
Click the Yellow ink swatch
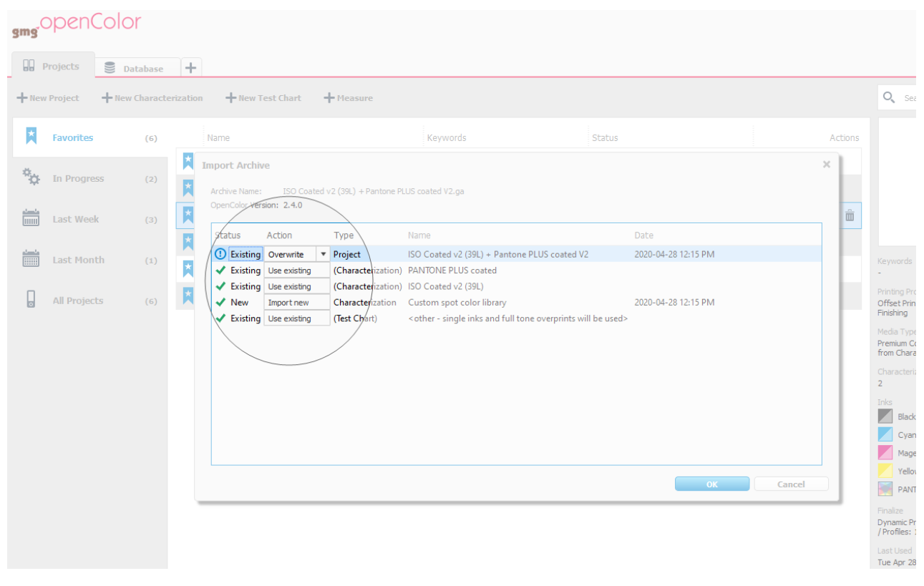(885, 471)
